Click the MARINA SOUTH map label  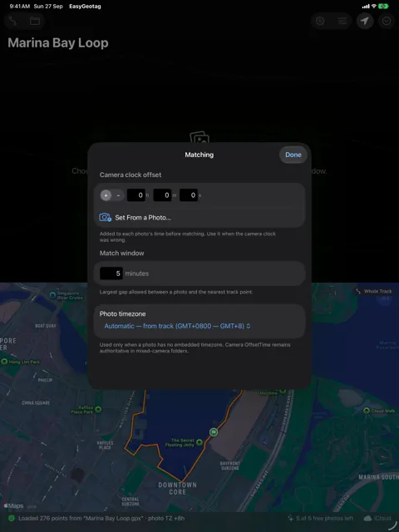tap(378, 477)
